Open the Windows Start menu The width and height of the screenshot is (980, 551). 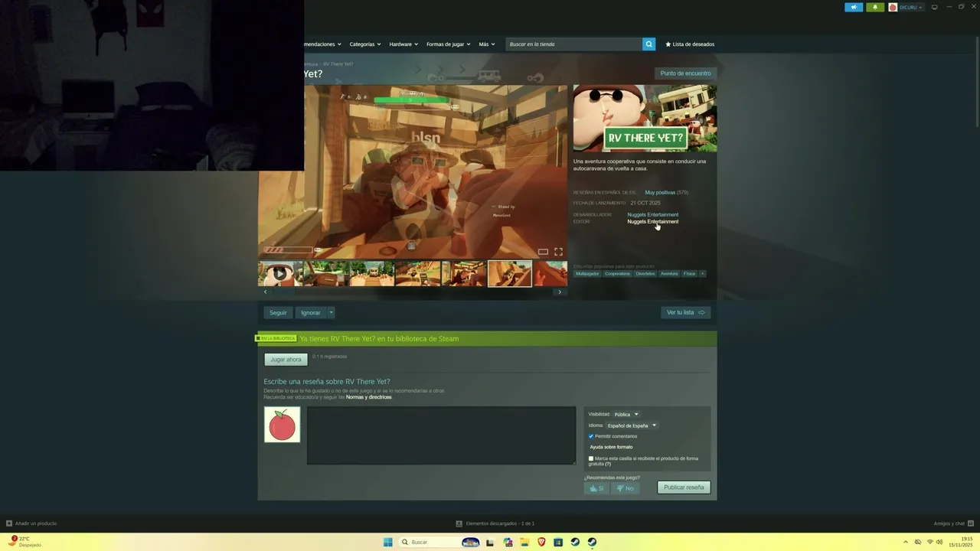[x=388, y=542]
